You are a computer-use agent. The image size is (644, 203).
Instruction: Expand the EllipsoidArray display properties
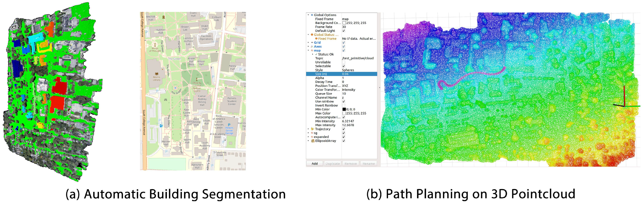308,141
